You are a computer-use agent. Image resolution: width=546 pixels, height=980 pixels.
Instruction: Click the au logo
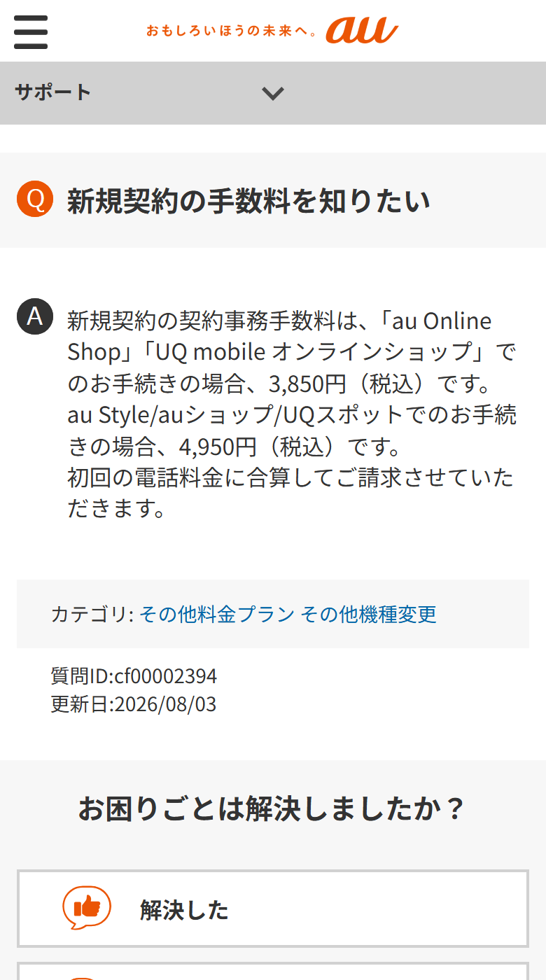coord(361,30)
